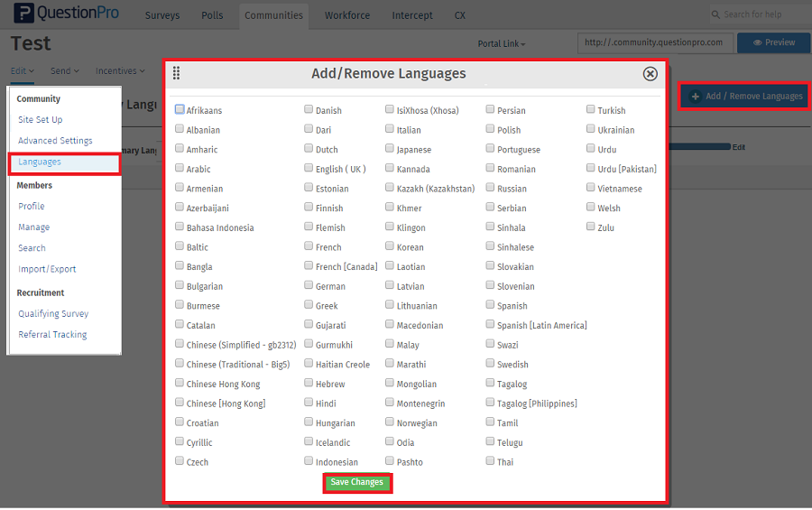The image size is (812, 510).
Task: Click the Save Changes button
Action: (x=357, y=483)
